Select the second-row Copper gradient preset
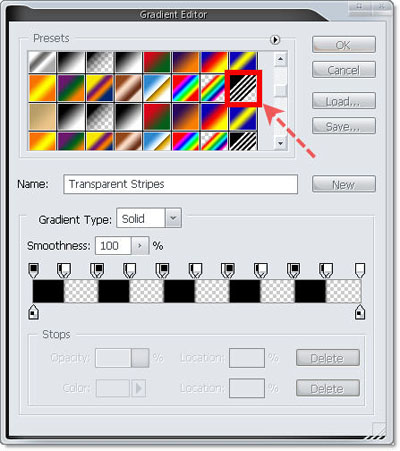This screenshot has width=400, height=451. (x=128, y=88)
